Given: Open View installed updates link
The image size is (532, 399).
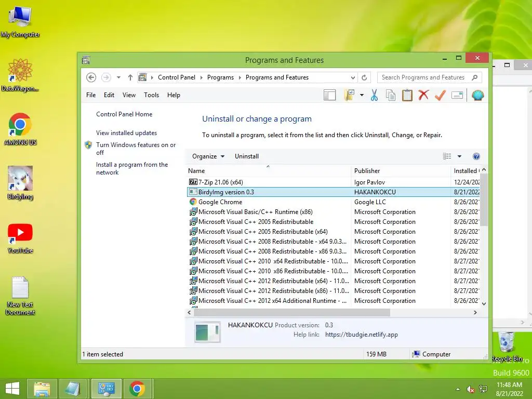Looking at the screenshot, I should 127,133.
